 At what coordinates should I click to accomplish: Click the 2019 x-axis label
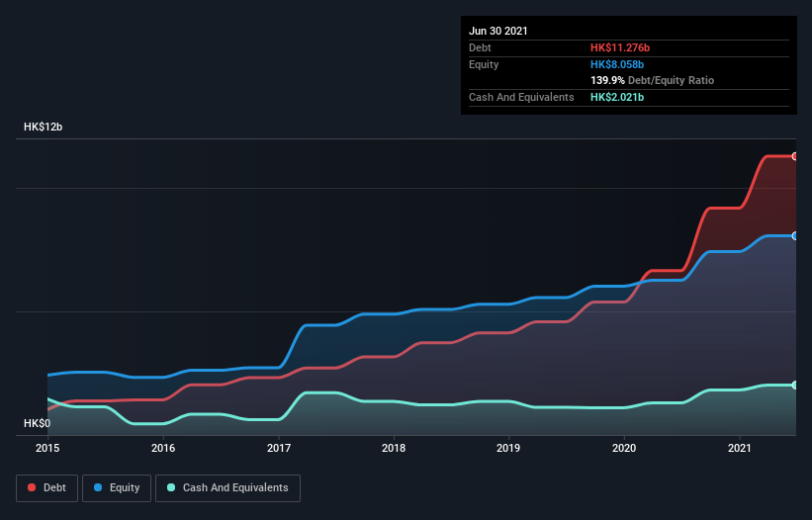508,448
